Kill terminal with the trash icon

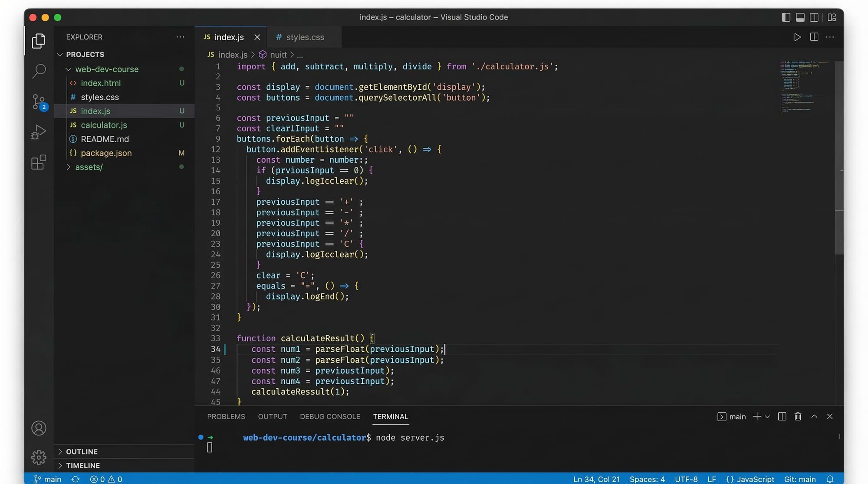pyautogui.click(x=798, y=416)
